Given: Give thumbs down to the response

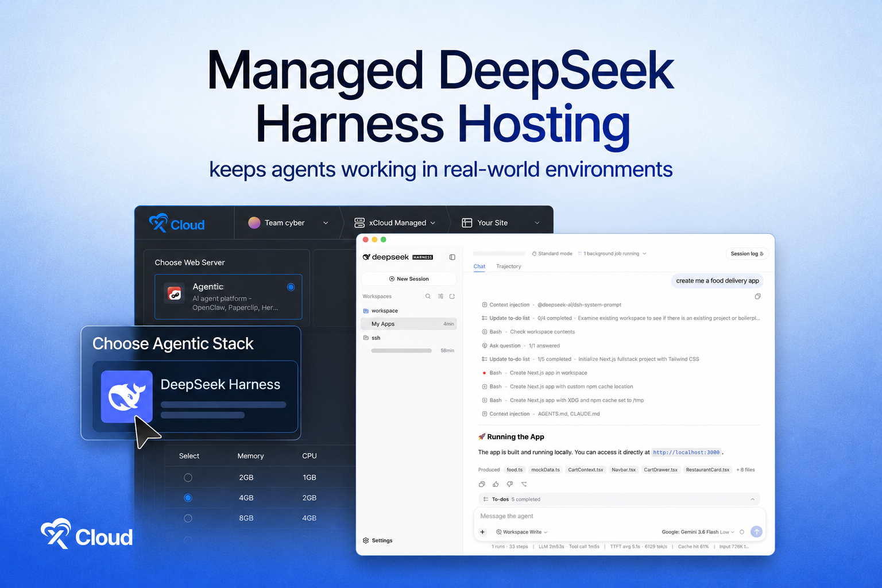Looking at the screenshot, I should tap(510, 484).
